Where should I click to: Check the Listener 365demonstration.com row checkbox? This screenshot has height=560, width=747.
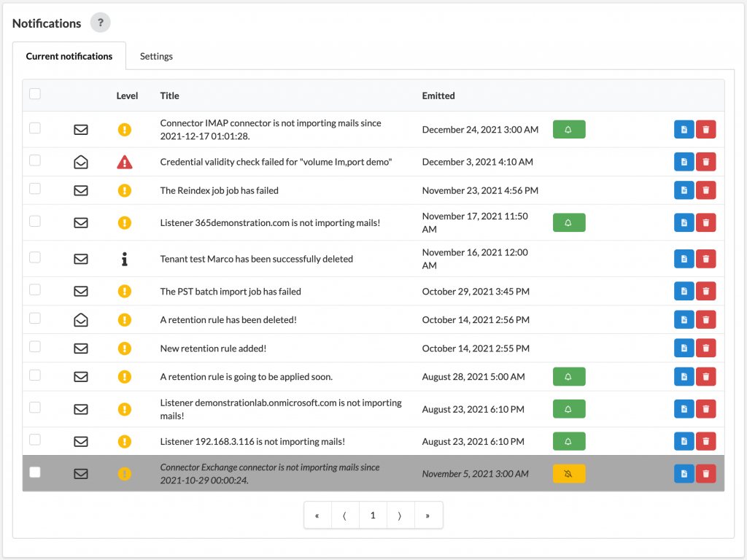35,222
